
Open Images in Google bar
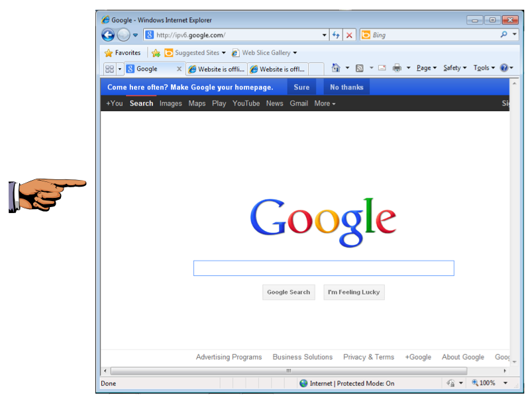click(x=171, y=103)
